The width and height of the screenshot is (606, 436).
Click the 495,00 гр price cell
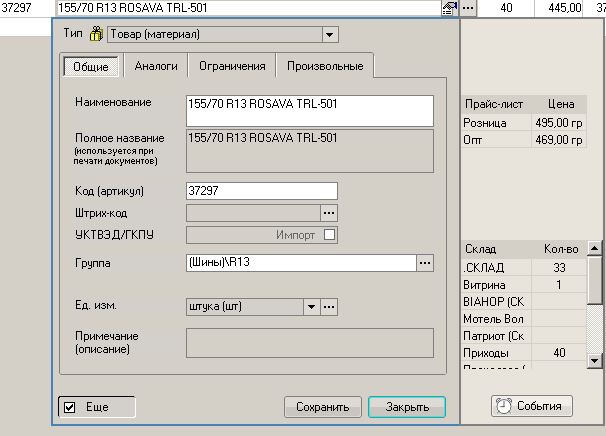click(558, 123)
